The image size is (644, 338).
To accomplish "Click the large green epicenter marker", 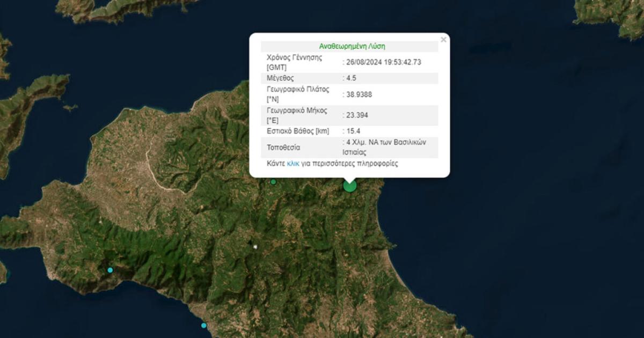I will coord(349,186).
